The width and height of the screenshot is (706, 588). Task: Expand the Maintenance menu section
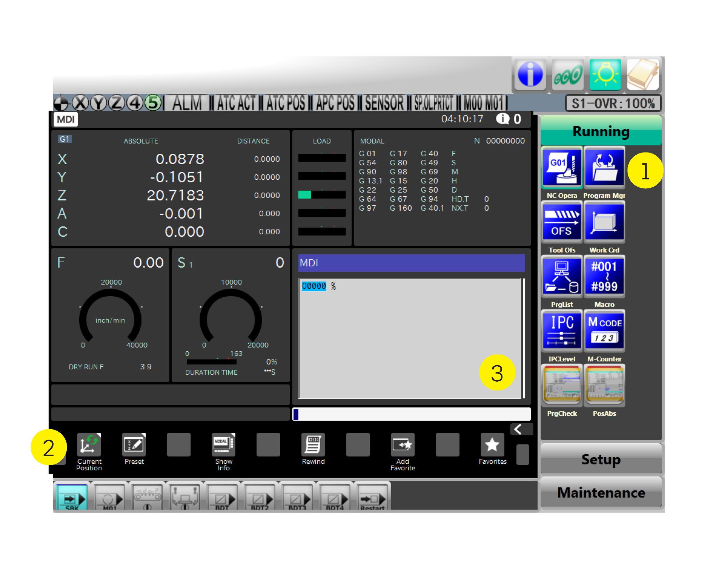pyautogui.click(x=601, y=492)
